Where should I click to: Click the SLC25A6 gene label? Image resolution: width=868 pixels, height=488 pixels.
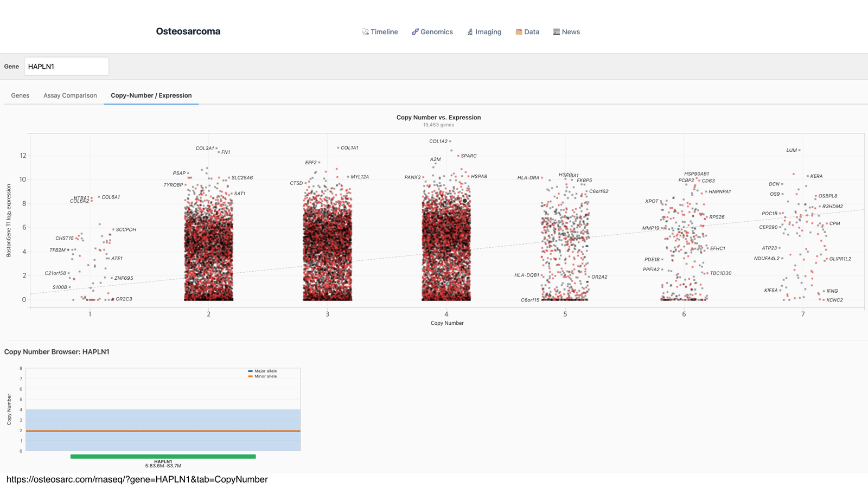(242, 178)
